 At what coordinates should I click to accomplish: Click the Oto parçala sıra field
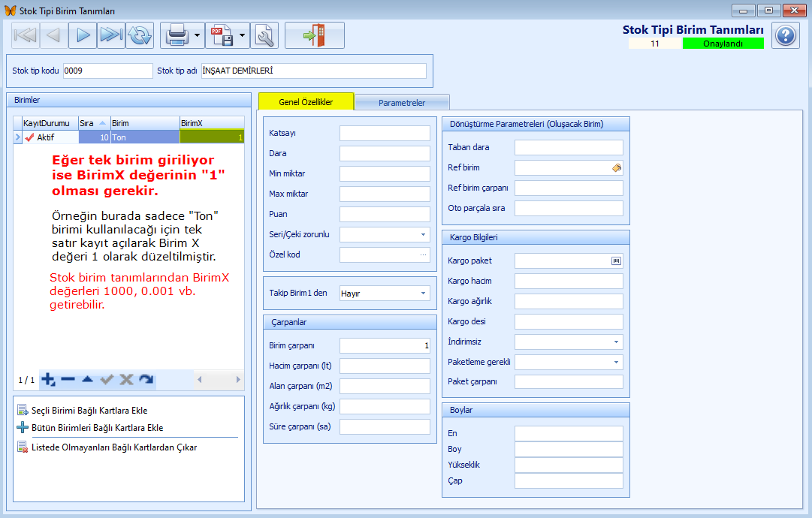pyautogui.click(x=569, y=208)
